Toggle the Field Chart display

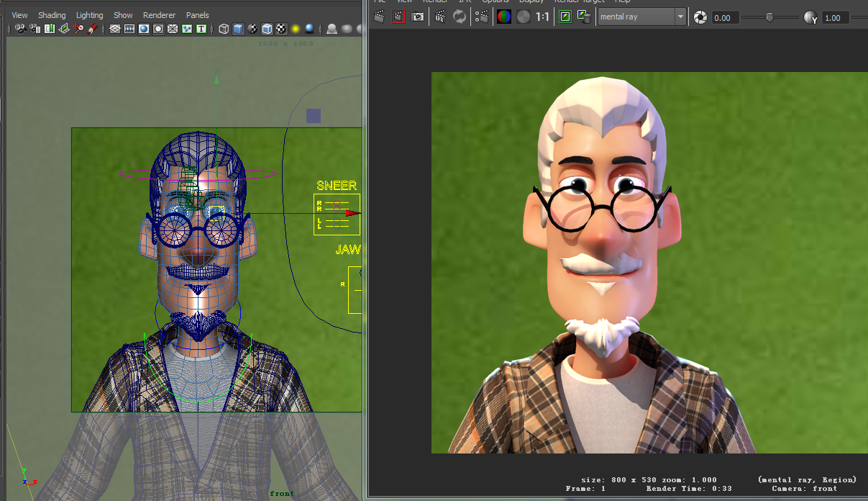(173, 29)
